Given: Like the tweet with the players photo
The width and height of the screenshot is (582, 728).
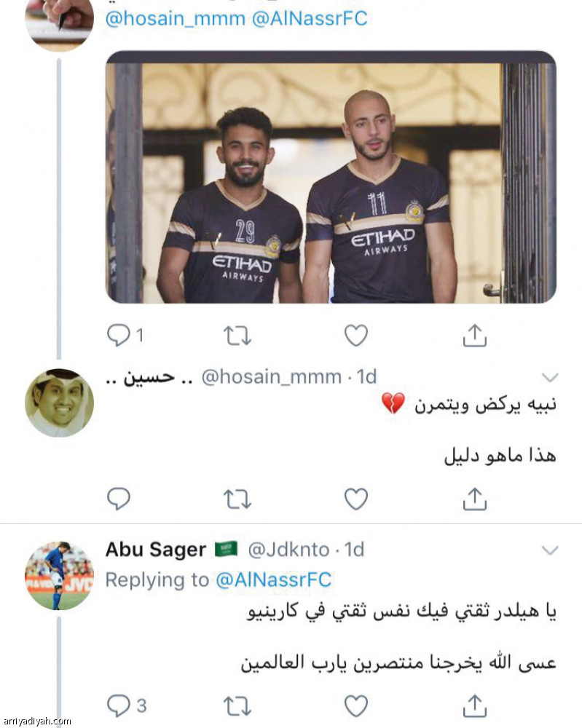Looking at the screenshot, I should (356, 333).
